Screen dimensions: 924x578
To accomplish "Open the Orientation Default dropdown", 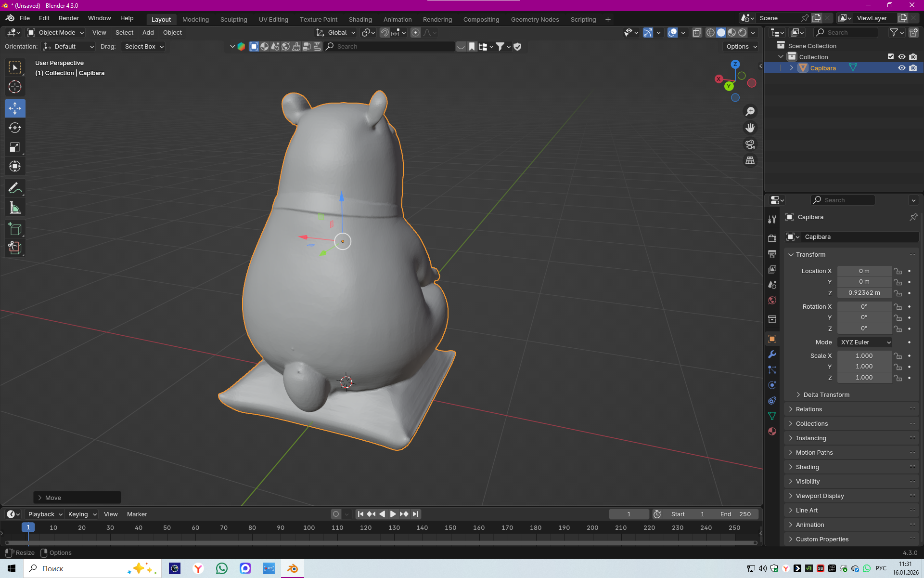I will [x=68, y=46].
